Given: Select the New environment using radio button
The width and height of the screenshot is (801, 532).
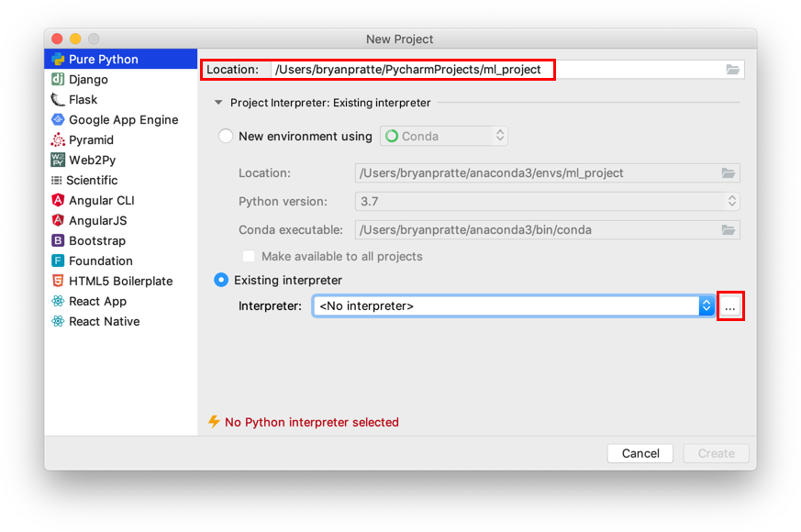Looking at the screenshot, I should (226, 137).
